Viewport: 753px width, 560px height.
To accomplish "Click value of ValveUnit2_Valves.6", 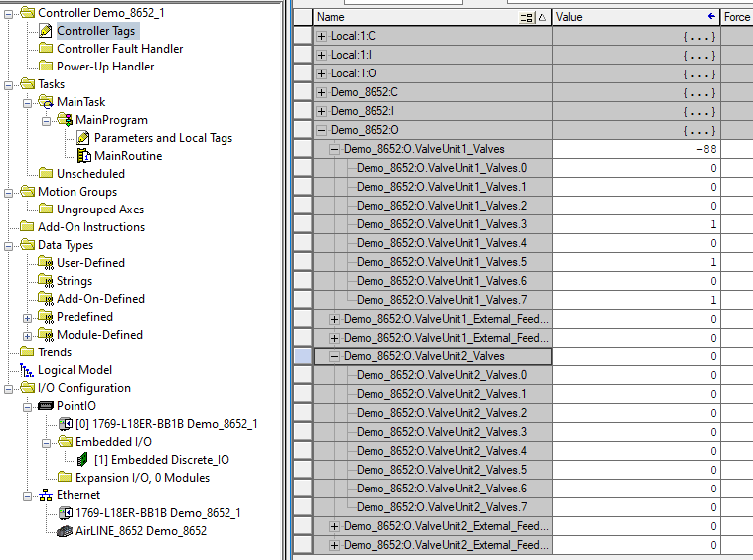I will pos(637,489).
